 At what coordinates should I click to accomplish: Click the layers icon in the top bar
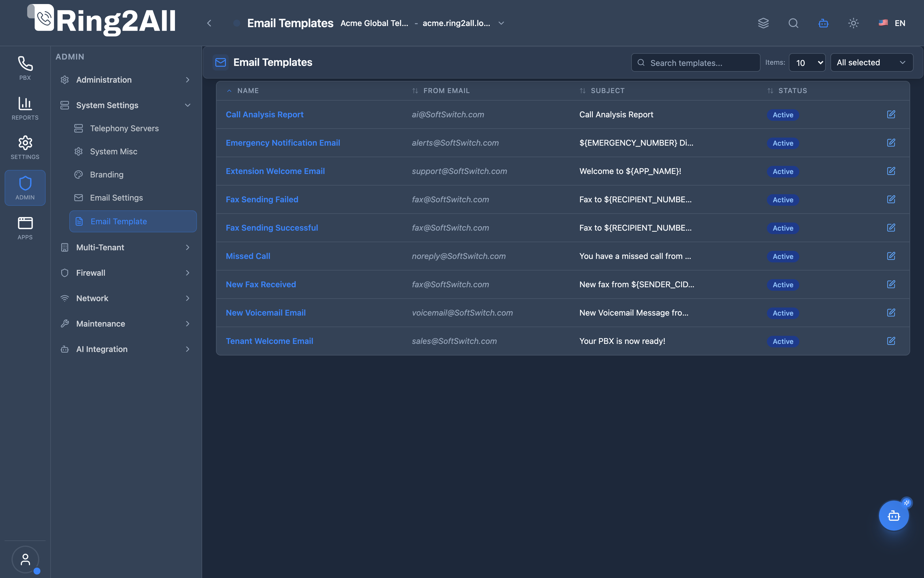[763, 23]
